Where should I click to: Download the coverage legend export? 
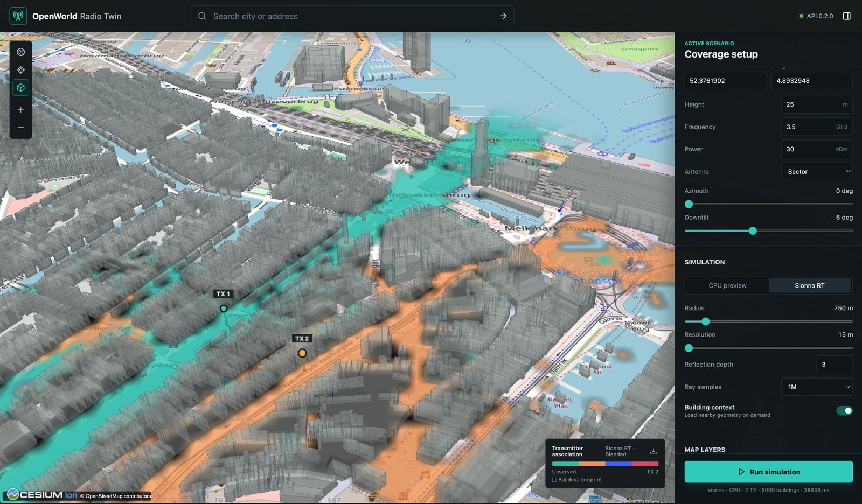pyautogui.click(x=654, y=451)
